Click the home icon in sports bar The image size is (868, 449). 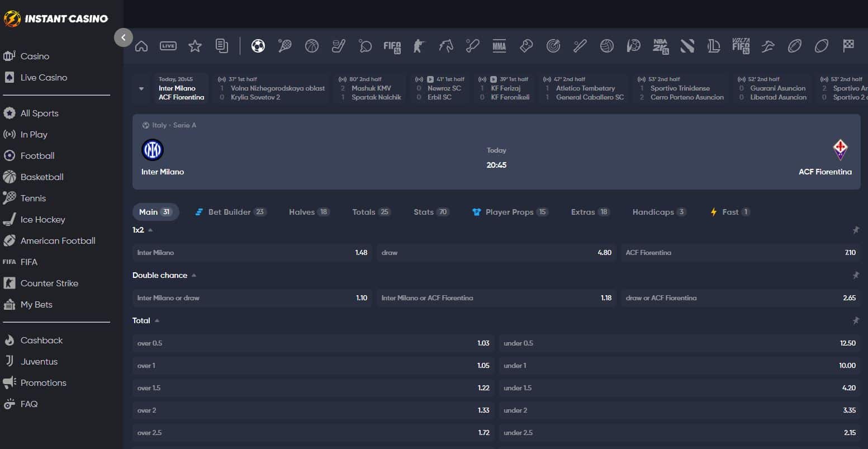point(141,46)
